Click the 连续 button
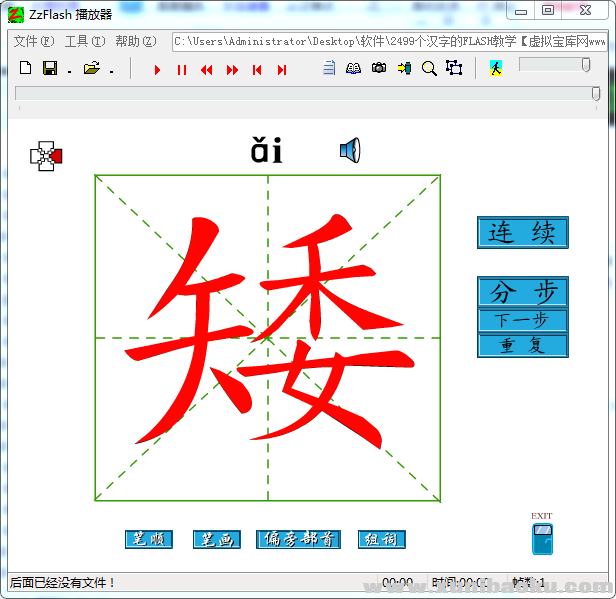 click(x=522, y=232)
